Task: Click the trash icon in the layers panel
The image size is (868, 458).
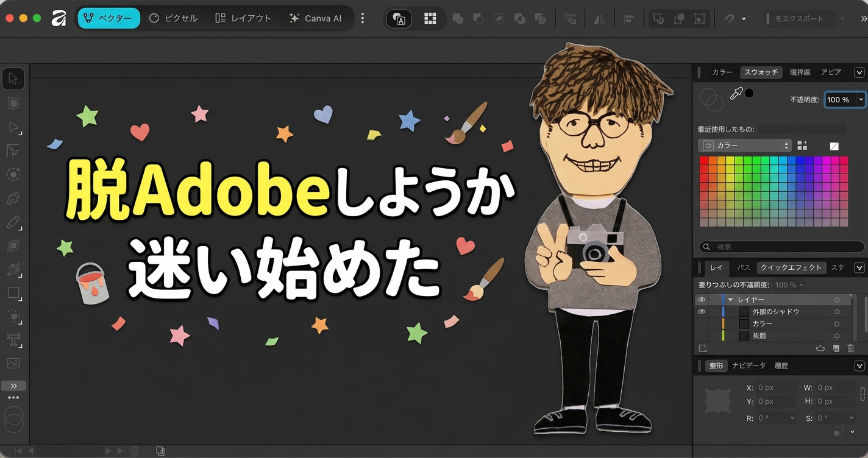Action: (851, 348)
